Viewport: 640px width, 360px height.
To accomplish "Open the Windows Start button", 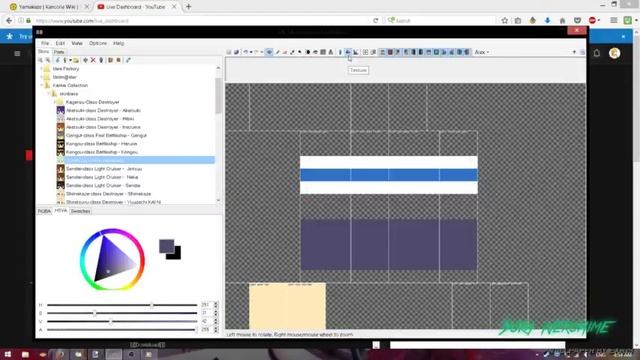I will (x=8, y=354).
